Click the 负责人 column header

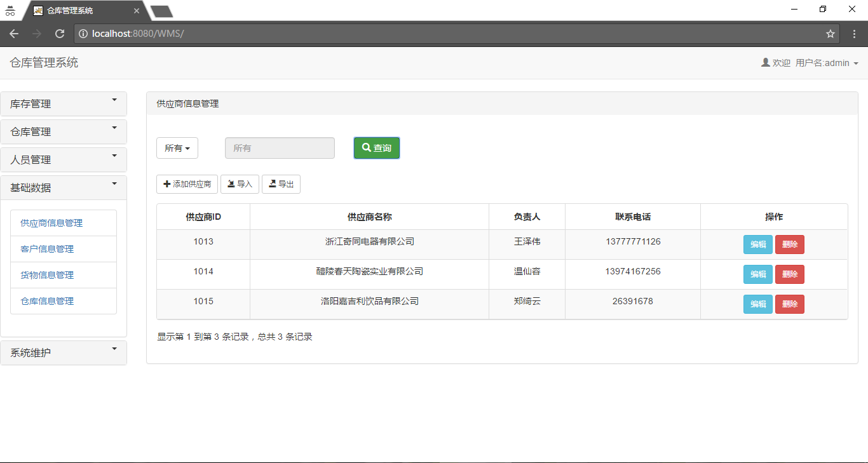527,217
